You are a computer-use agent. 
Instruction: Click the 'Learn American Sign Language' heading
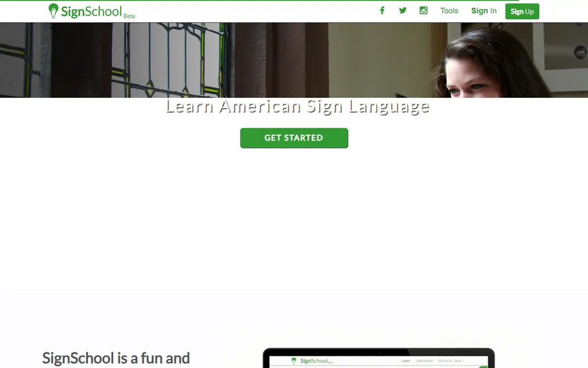pyautogui.click(x=297, y=106)
